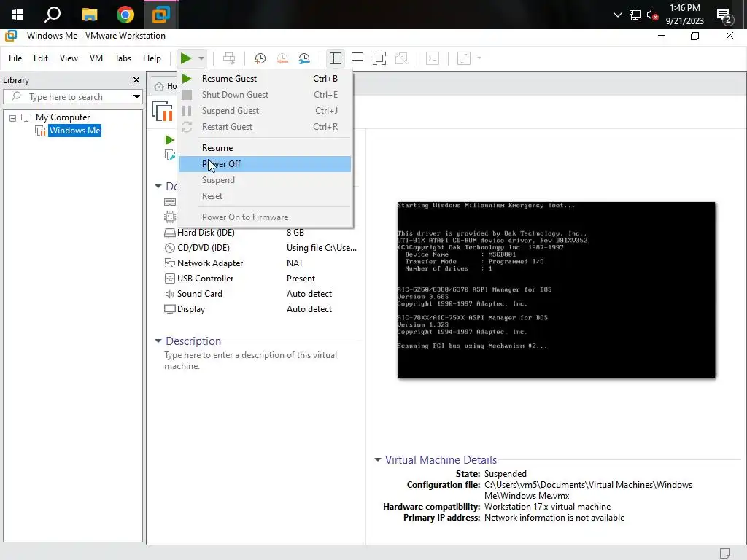Click the VM console screen thumbnail
The width and height of the screenshot is (747, 560).
point(556,290)
